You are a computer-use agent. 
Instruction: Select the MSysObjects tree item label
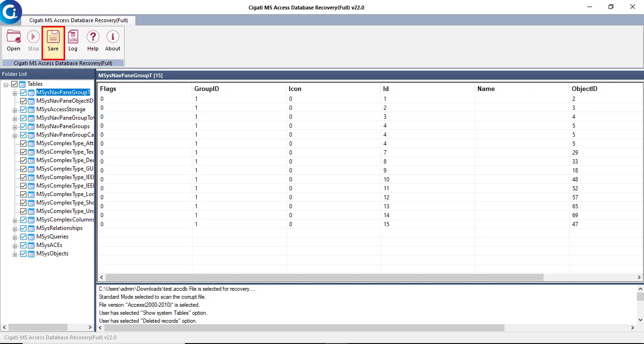[x=52, y=254]
